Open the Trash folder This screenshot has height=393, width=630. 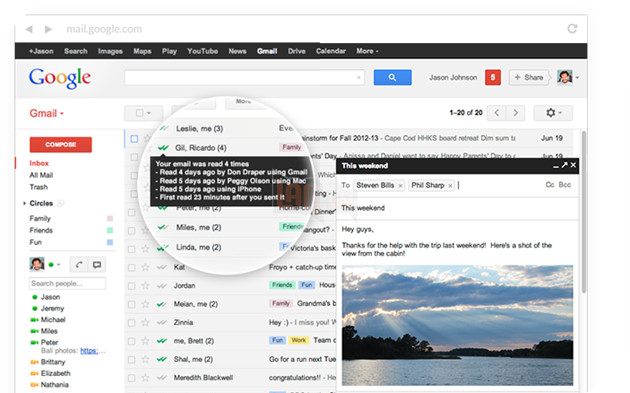[x=39, y=187]
